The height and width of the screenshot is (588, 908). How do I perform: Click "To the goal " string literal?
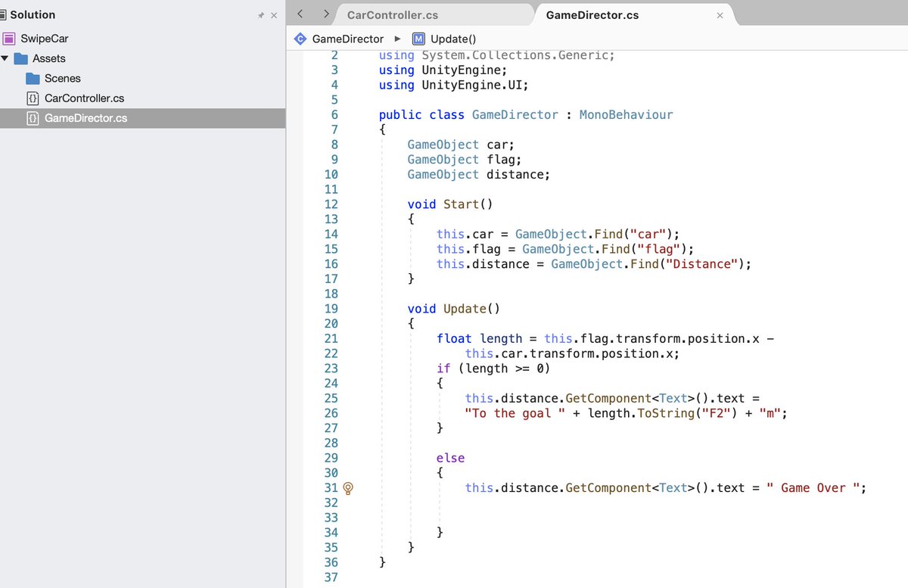point(515,413)
